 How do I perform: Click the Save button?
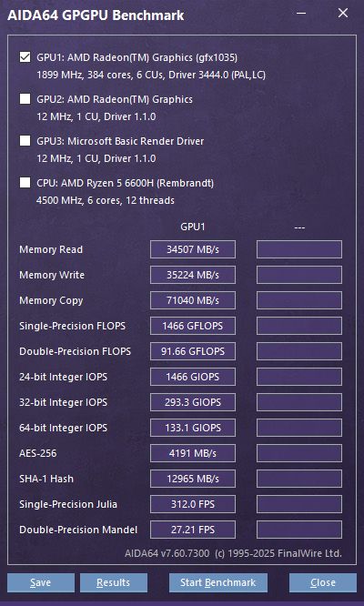point(41,583)
